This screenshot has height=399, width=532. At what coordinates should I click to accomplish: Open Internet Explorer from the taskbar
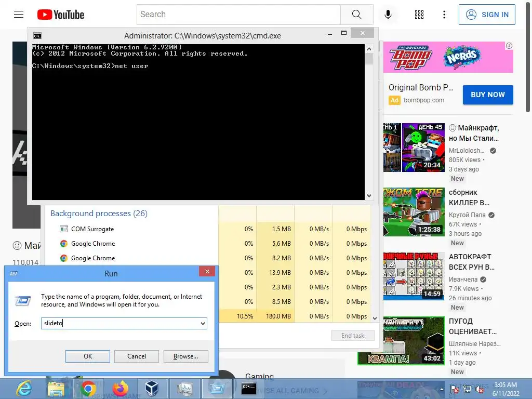pos(24,389)
